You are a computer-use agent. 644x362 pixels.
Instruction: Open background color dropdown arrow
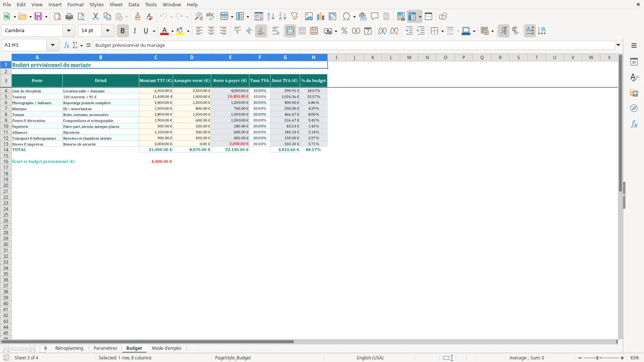(x=188, y=31)
